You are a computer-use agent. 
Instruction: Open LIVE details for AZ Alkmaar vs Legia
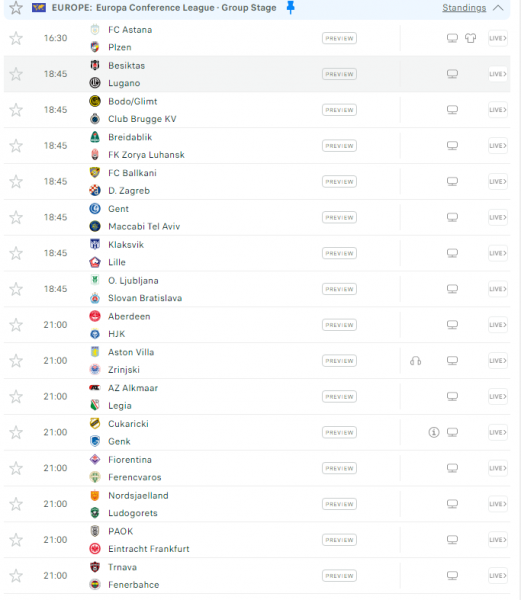click(x=498, y=397)
